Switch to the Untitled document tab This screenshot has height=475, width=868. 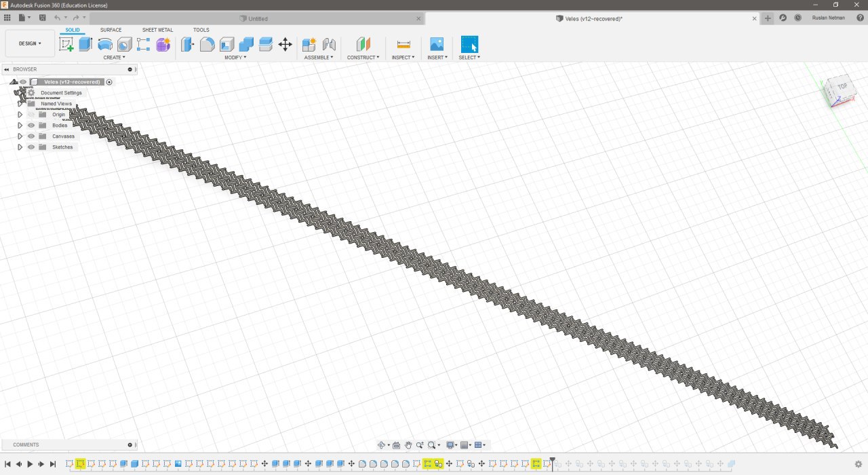click(x=257, y=18)
